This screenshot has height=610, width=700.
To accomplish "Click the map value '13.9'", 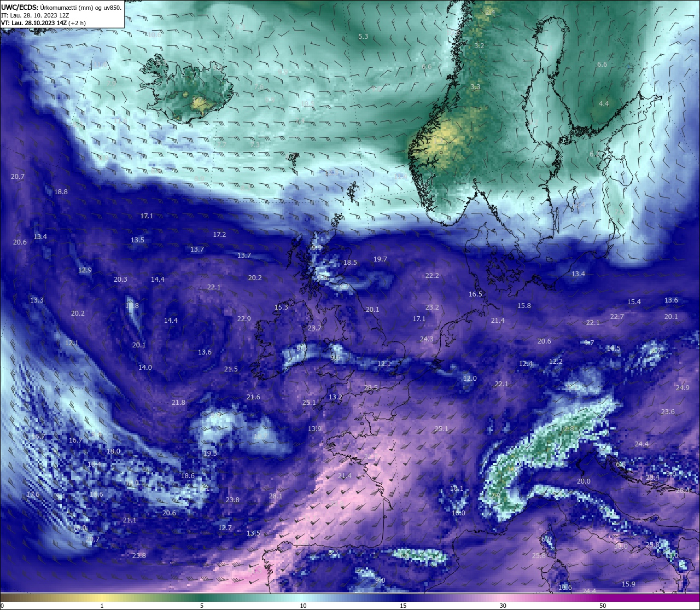I will (314, 429).
